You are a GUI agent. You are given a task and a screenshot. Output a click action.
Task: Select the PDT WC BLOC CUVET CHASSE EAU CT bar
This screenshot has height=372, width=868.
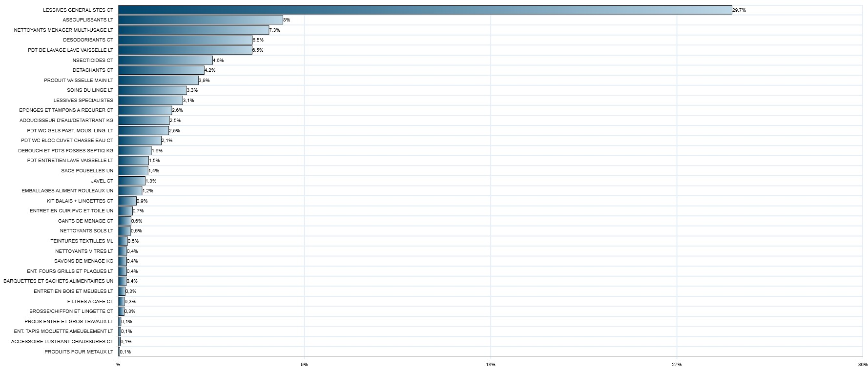pyautogui.click(x=140, y=141)
